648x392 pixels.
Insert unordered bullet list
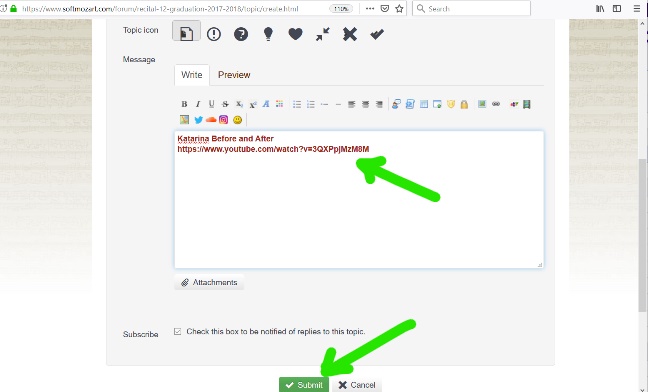tap(297, 104)
